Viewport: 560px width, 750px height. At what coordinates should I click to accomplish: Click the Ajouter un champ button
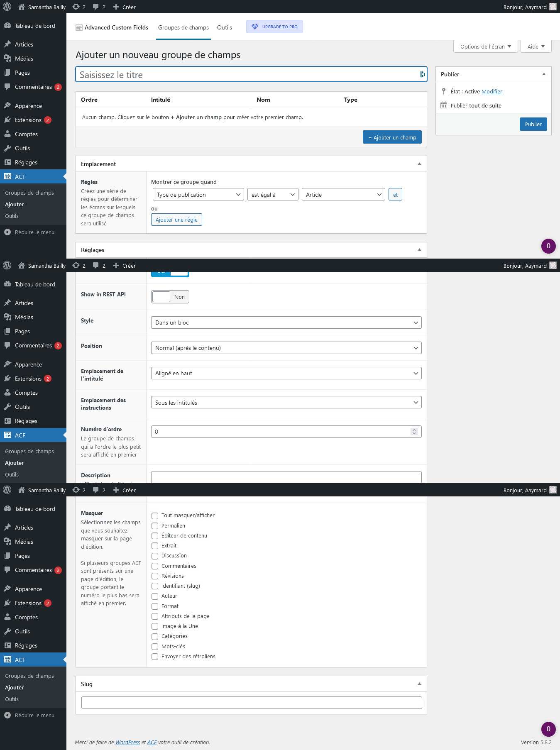pos(392,137)
